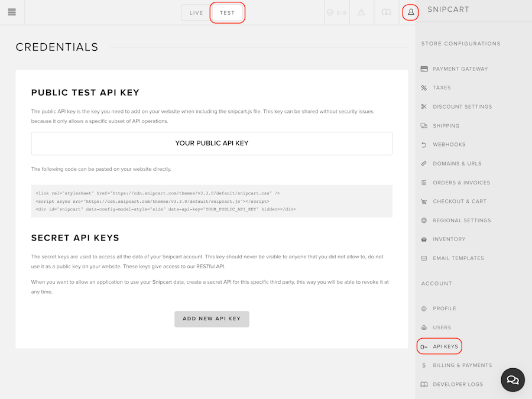Click the Account section label

click(x=436, y=284)
